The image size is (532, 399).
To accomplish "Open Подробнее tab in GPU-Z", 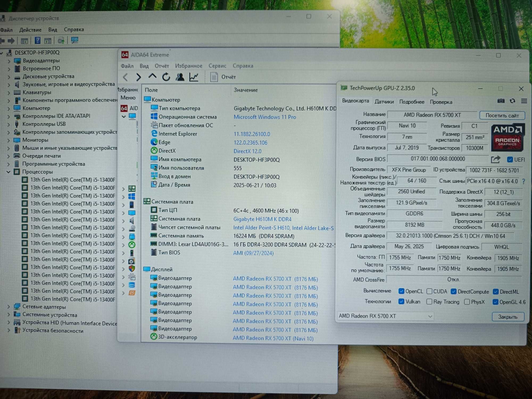I will [x=412, y=102].
